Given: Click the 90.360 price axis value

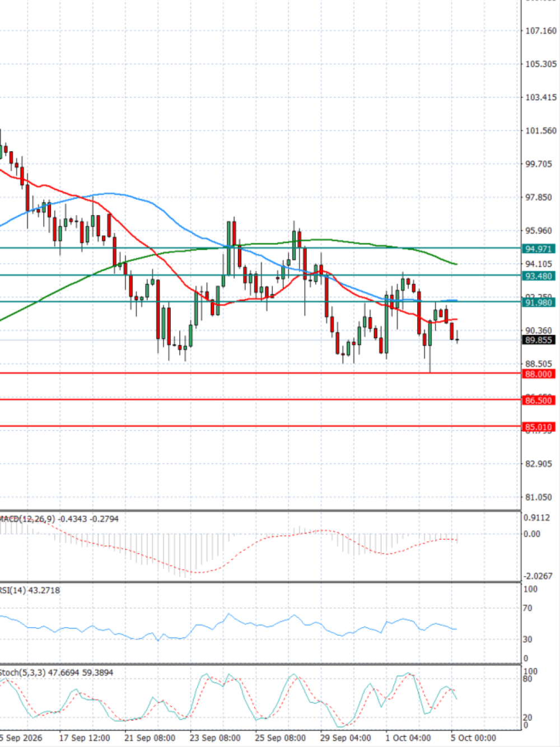Looking at the screenshot, I should tap(539, 330).
